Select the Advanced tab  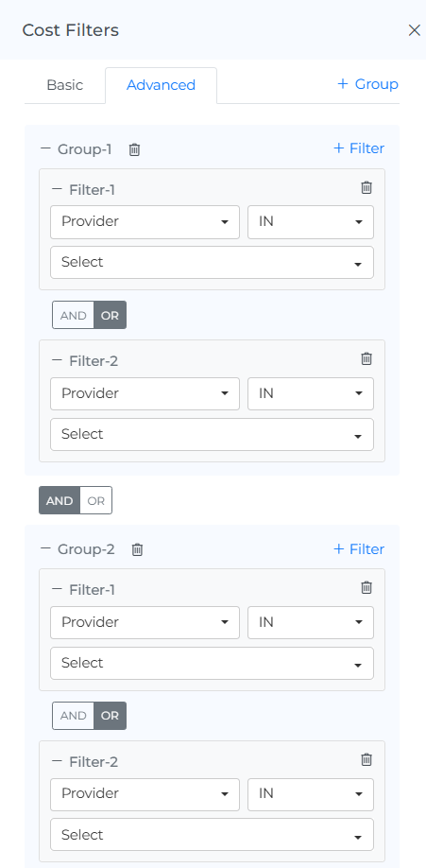(161, 85)
